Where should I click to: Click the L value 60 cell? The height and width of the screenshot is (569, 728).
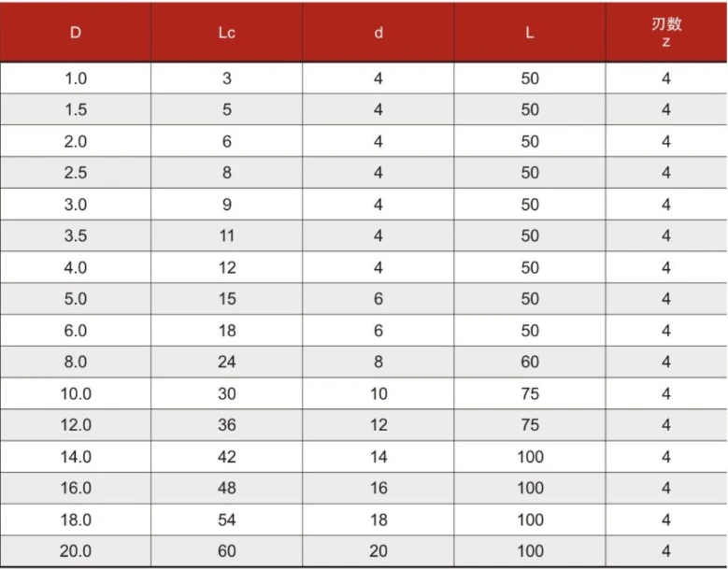click(x=530, y=362)
